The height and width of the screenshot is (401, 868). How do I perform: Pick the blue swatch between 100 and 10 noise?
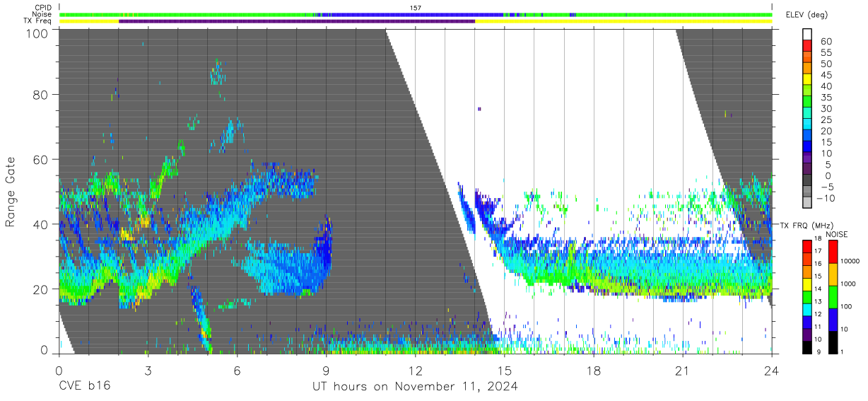833,319
